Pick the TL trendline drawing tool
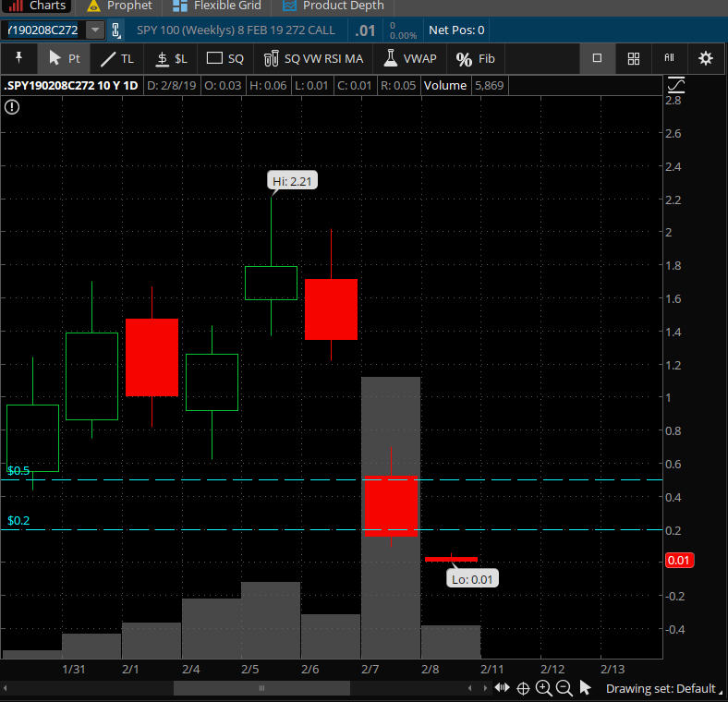 coord(117,58)
